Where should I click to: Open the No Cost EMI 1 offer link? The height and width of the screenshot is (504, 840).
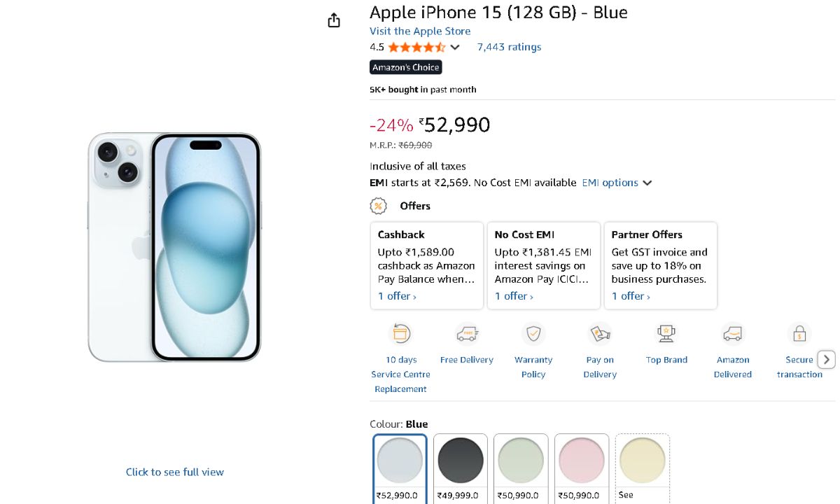coord(514,296)
